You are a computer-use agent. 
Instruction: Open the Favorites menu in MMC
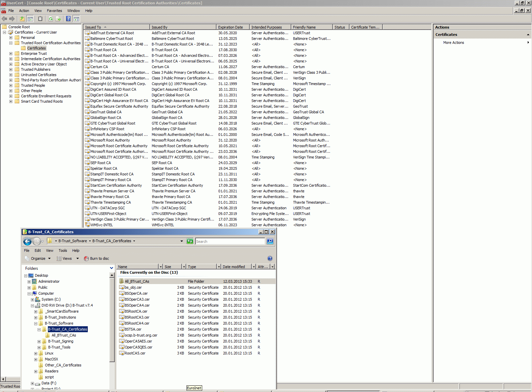(55, 11)
